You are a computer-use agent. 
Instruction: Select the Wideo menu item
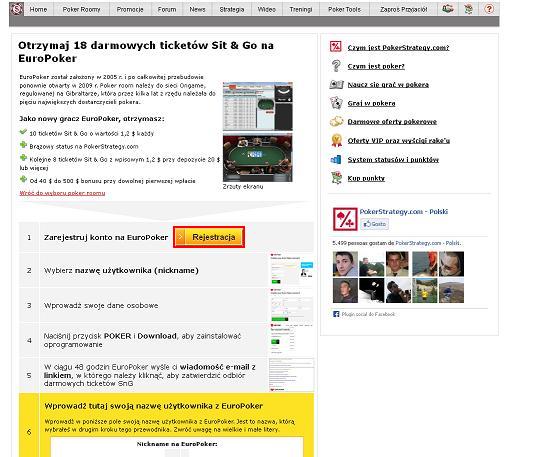[x=267, y=10]
